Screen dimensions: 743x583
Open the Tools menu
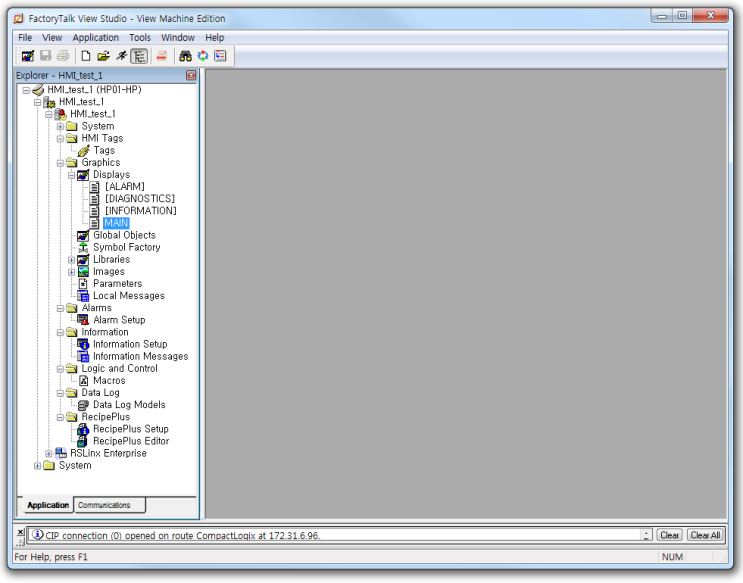point(140,37)
